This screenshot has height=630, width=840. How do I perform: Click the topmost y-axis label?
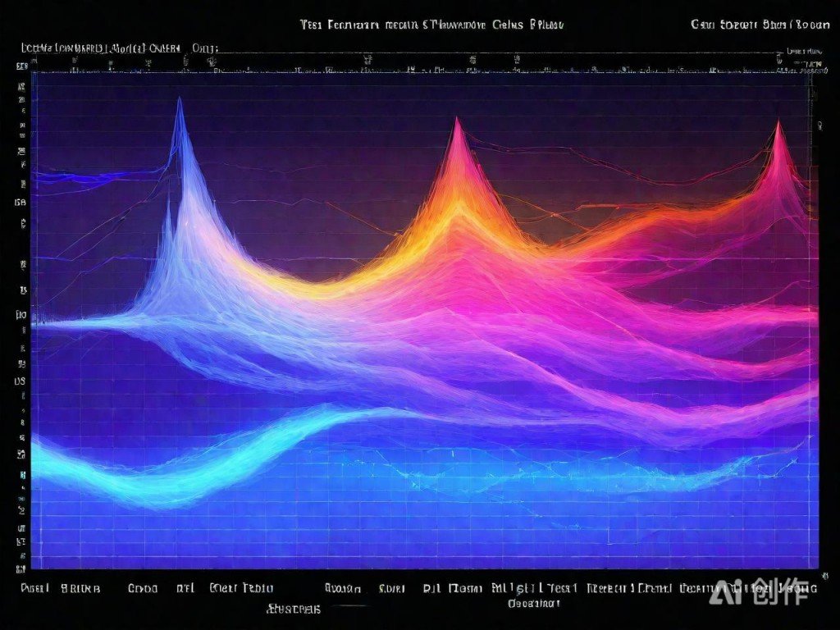click(x=21, y=84)
